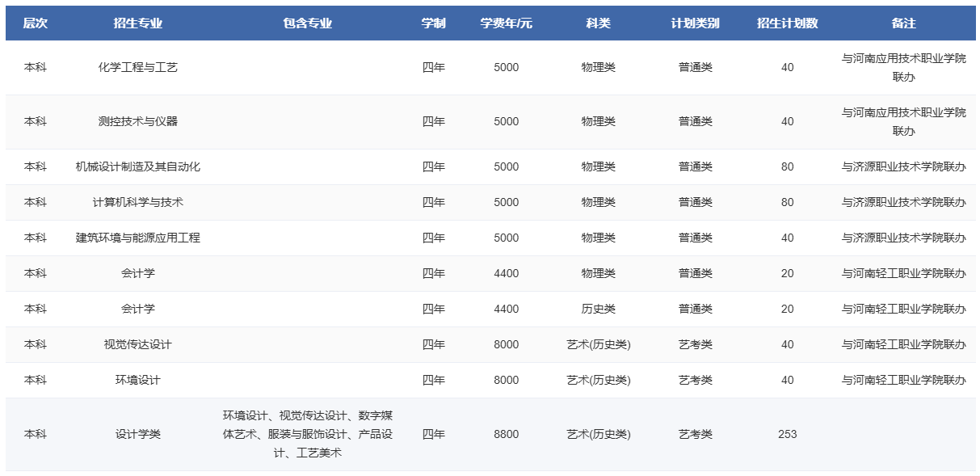Click plan number 40 for 建筑环境与能源应用工程
Image resolution: width=980 pixels, height=476 pixels.
coord(788,238)
